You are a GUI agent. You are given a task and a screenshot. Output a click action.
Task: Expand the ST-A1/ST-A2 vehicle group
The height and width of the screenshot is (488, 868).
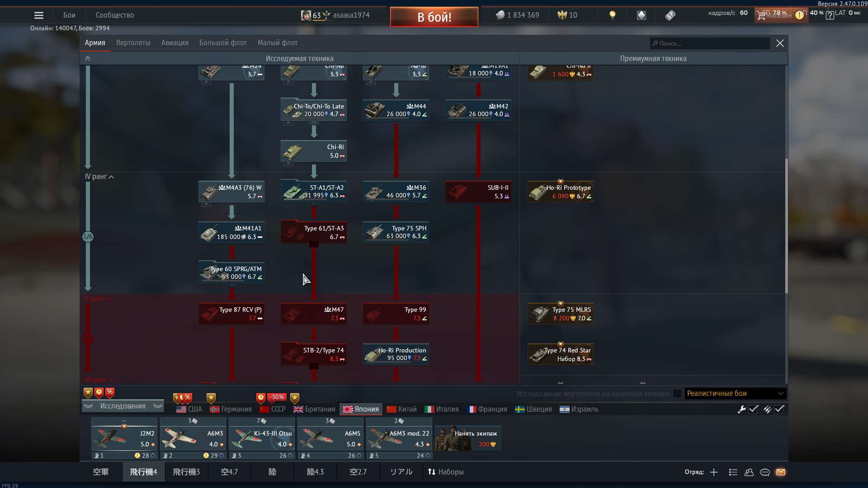pos(314,204)
